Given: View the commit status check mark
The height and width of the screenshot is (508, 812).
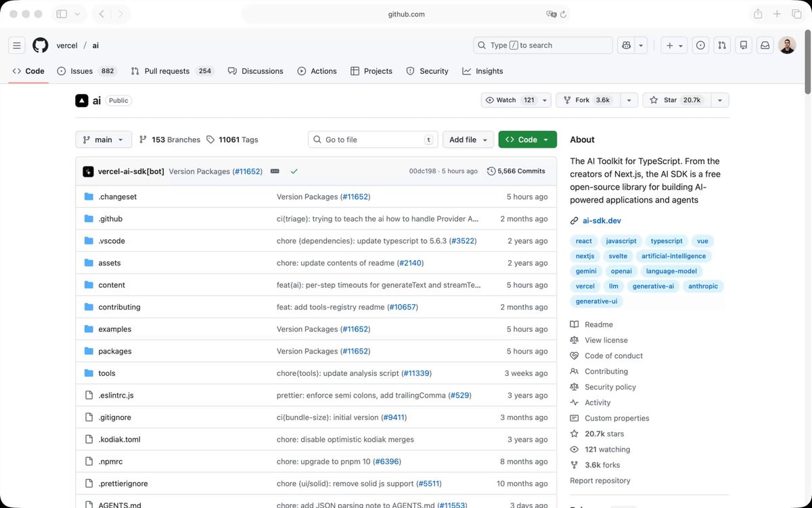Looking at the screenshot, I should [294, 171].
